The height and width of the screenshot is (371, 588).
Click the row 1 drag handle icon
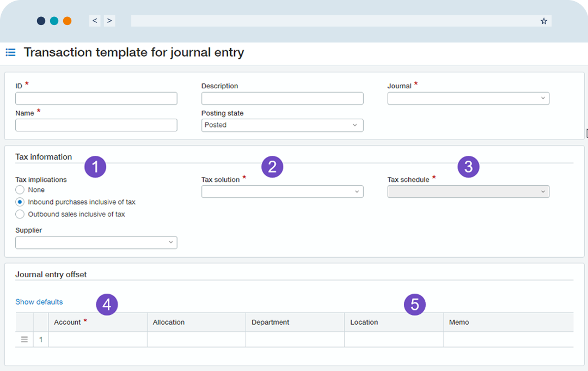[24, 339]
